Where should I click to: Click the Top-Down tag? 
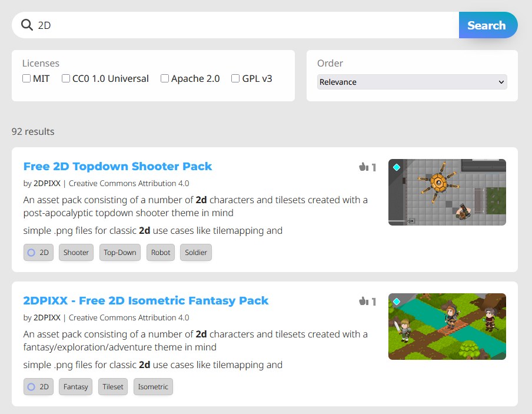click(120, 252)
